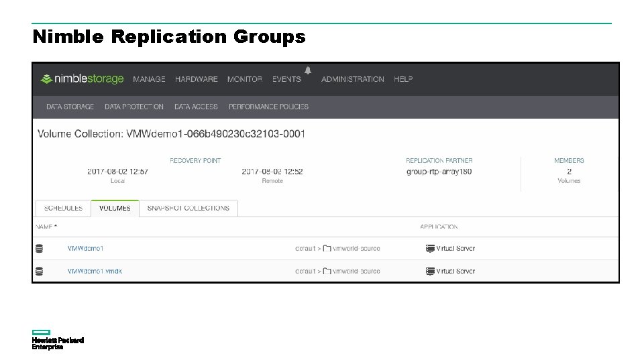Image resolution: width=644 pixels, height=362 pixels.
Task: Click 'default' pool in the VMWdemo1.vmdk row
Action: click(x=306, y=271)
